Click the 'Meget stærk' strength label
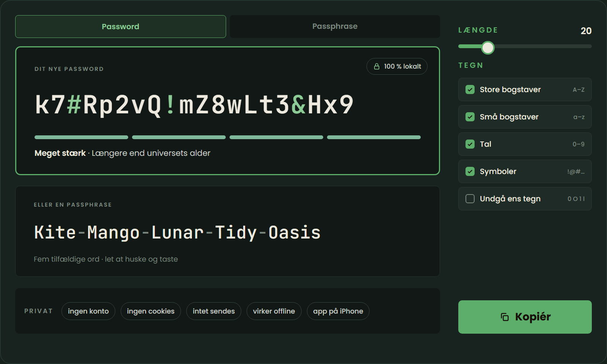607x364 pixels. 60,153
